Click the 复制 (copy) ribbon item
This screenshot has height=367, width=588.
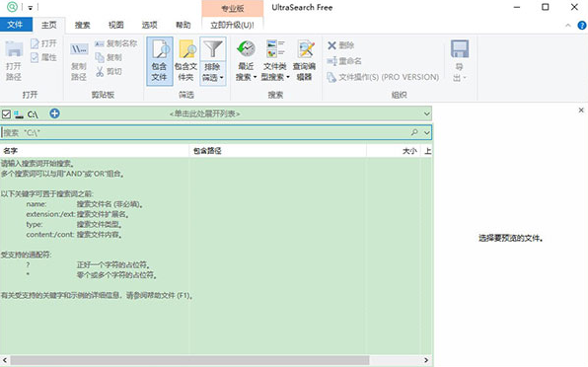[109, 57]
